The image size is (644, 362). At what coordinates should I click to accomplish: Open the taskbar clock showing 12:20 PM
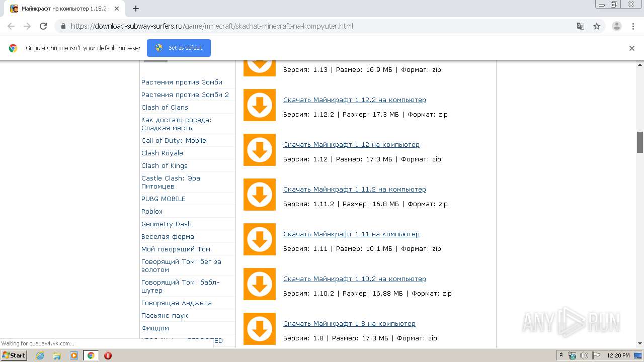(x=618, y=355)
